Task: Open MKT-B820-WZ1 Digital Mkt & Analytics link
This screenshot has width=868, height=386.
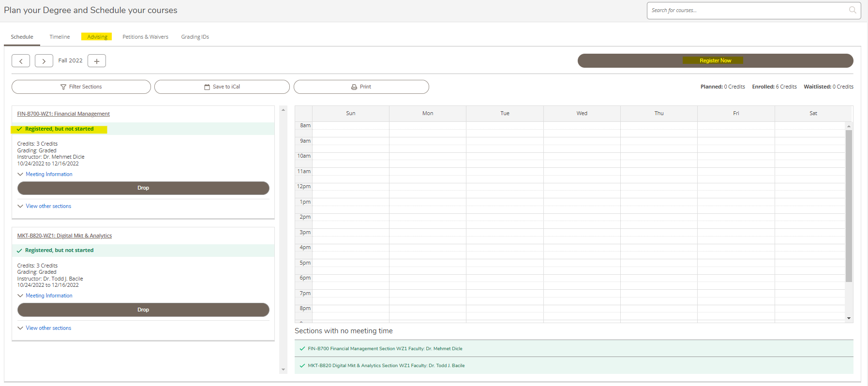Action: tap(64, 236)
